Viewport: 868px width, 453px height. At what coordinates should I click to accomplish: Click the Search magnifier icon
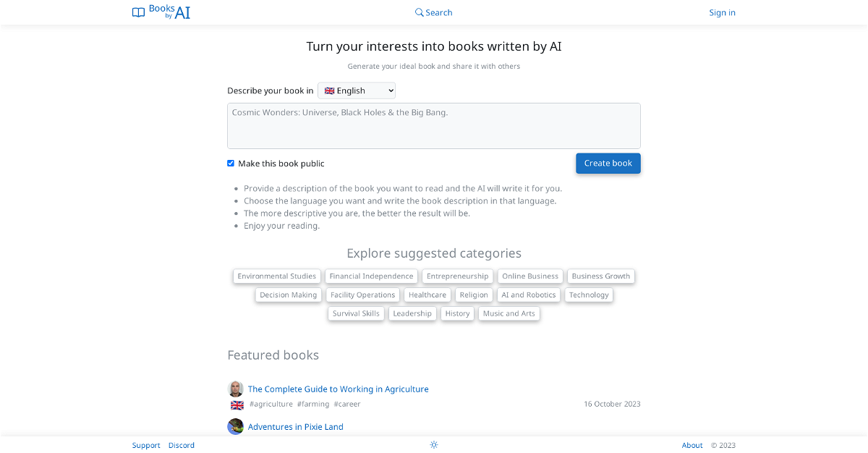click(x=419, y=12)
